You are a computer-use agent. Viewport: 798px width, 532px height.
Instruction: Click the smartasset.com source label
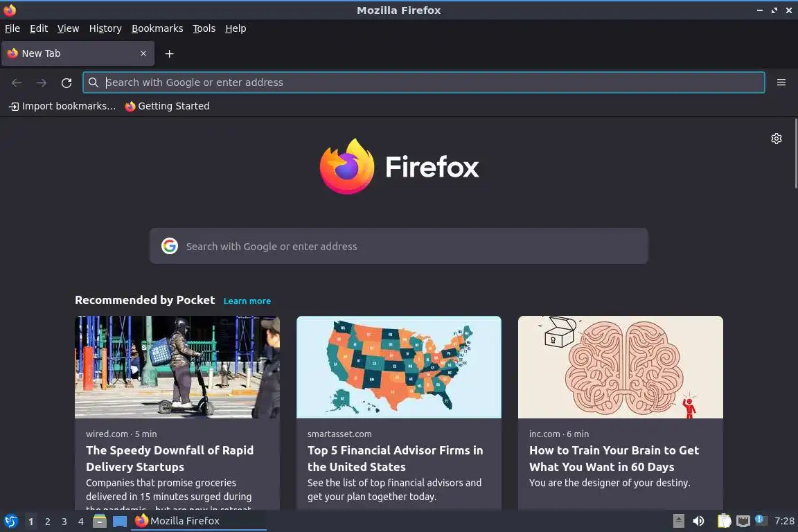[x=339, y=434]
